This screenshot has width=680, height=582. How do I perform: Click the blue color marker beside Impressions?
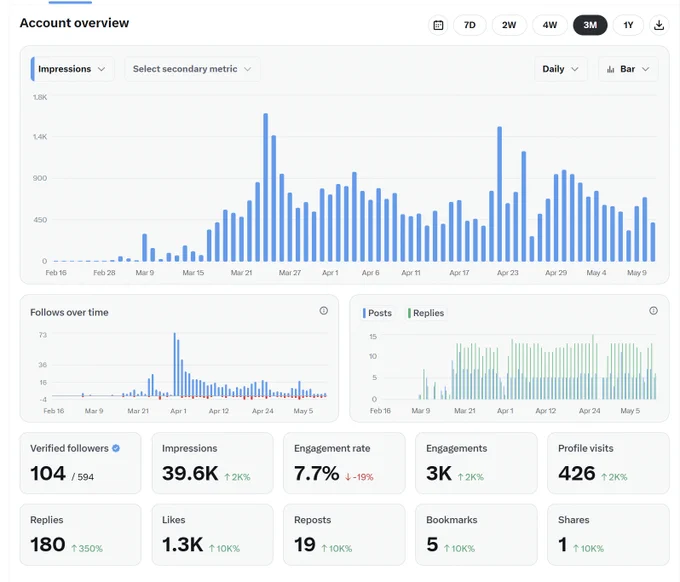click(33, 69)
